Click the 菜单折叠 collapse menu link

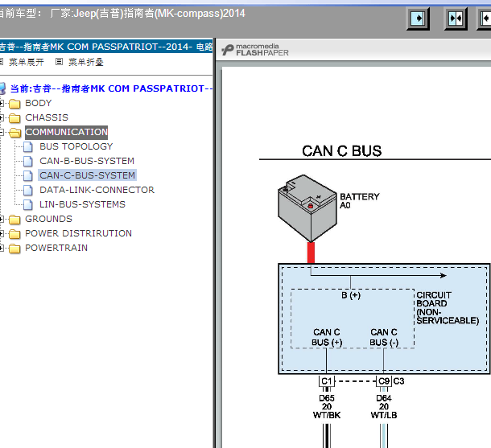(86, 62)
